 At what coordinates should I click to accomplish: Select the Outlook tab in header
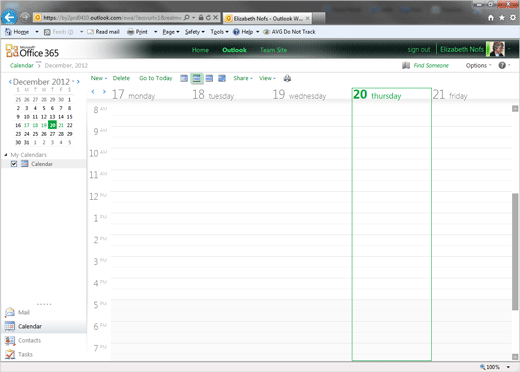234,50
